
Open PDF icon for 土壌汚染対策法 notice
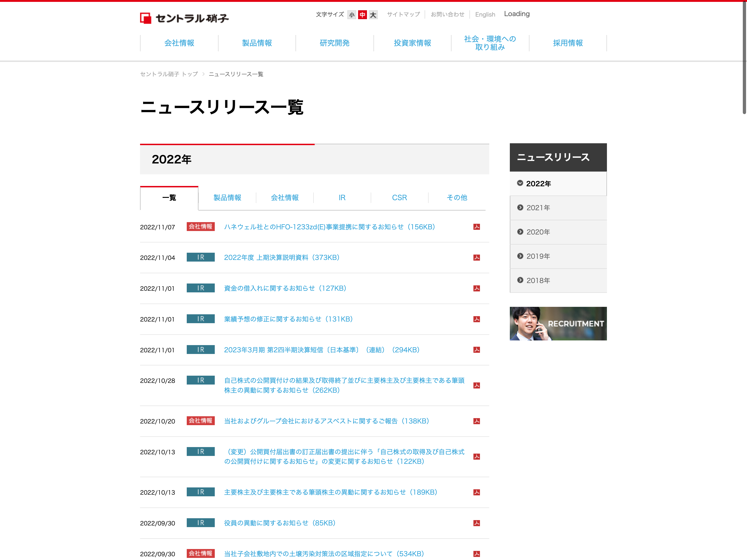476,554
